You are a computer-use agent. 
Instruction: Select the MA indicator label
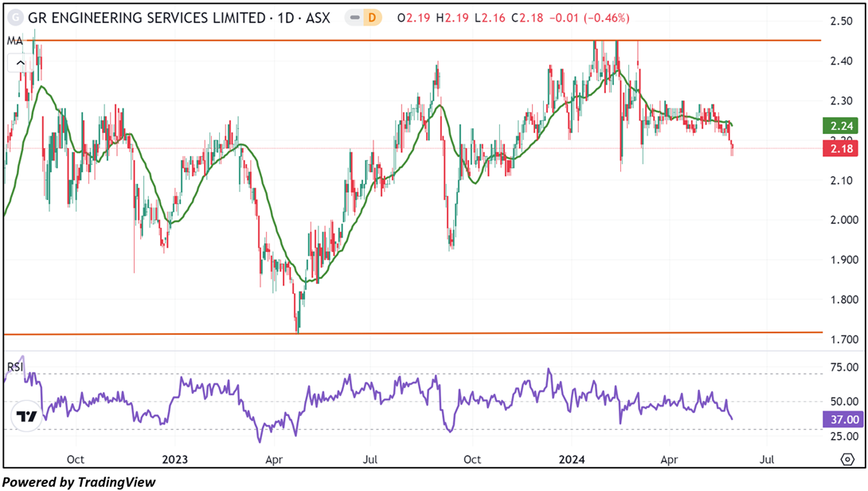(x=15, y=41)
